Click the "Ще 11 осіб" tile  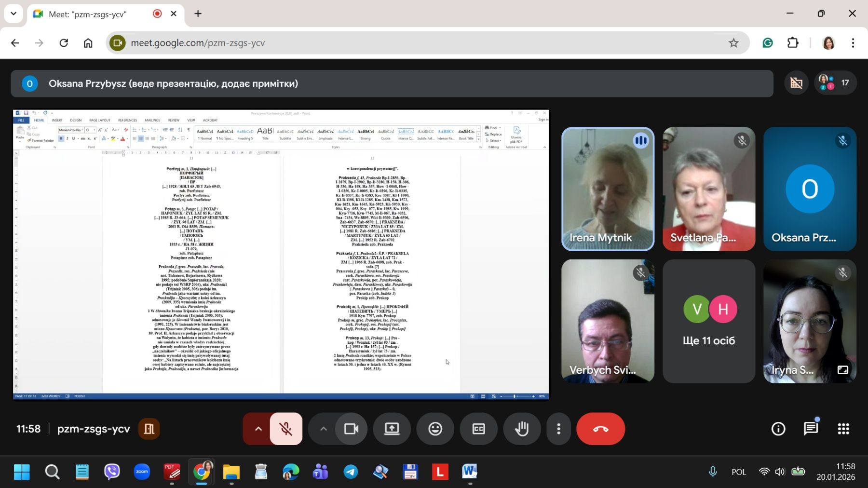point(708,321)
